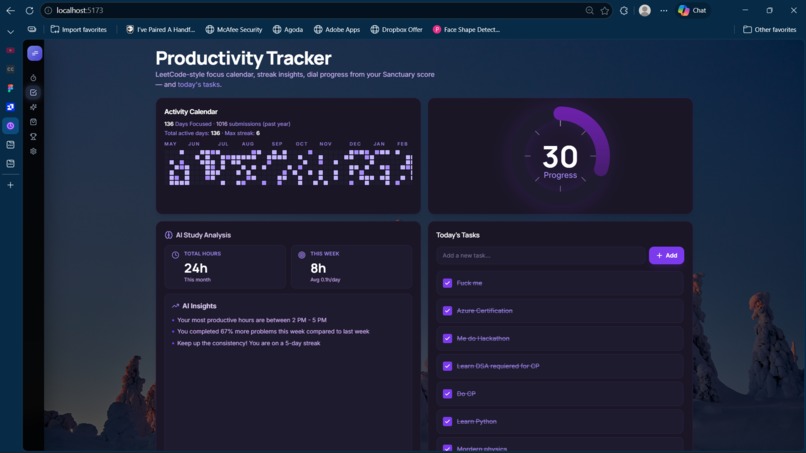Click the "Max streak: 6" text
Viewport: 806px width, 453px height.
[x=242, y=133]
